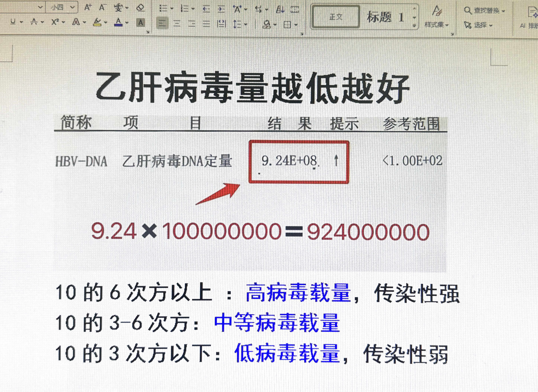Click the show paragraph marks icon
538x392 pixels.
point(295,10)
